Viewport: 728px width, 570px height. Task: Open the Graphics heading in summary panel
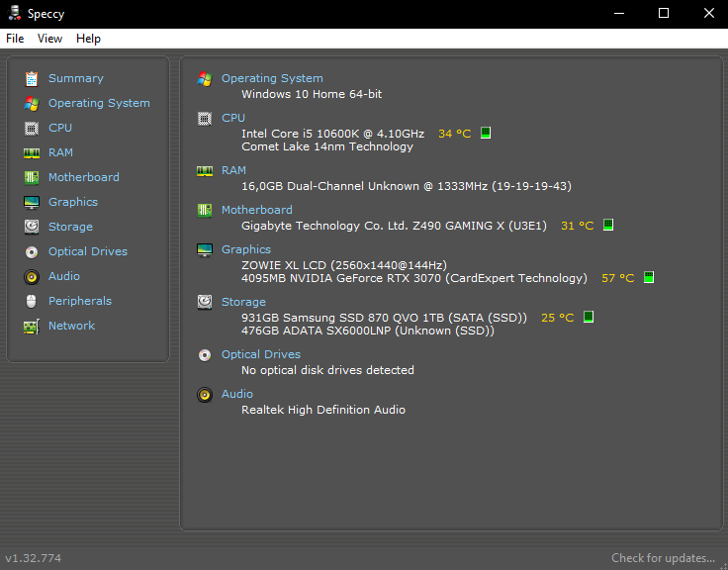(246, 249)
